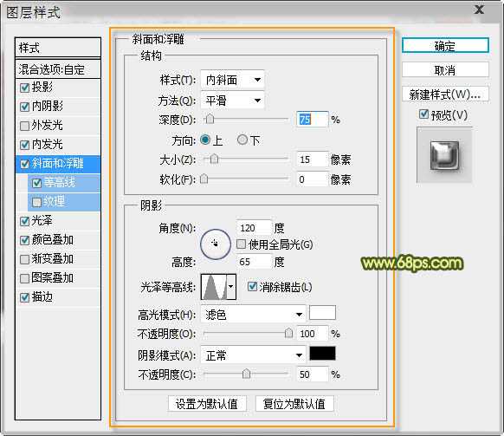
Task: Click the 大小 size value field
Action: pyautogui.click(x=312, y=159)
